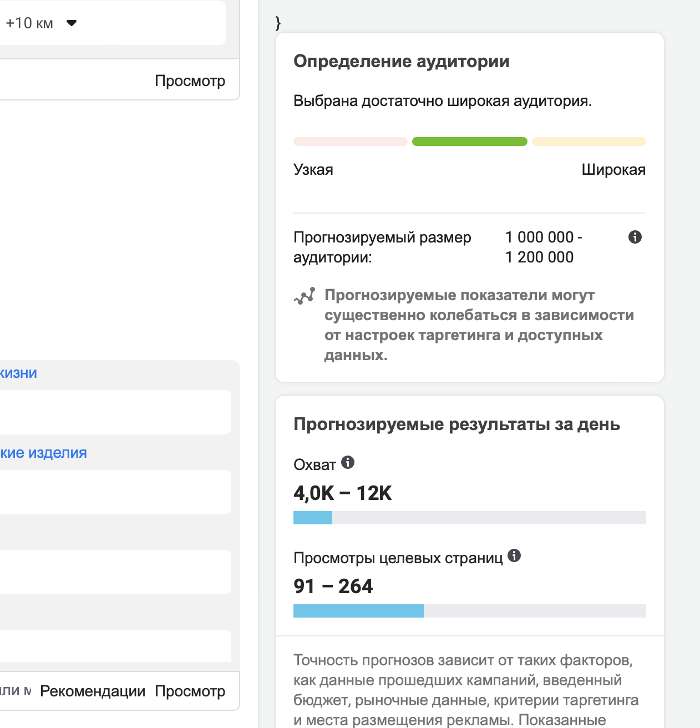Click the 'Узкая' gauge label
The height and width of the screenshot is (728, 700).
313,169
